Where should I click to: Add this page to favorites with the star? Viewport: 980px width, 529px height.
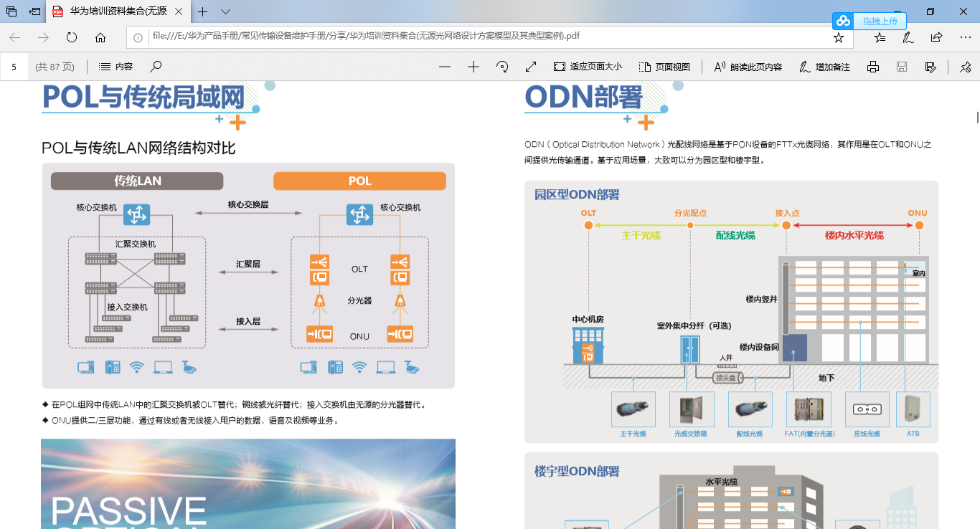click(x=838, y=37)
